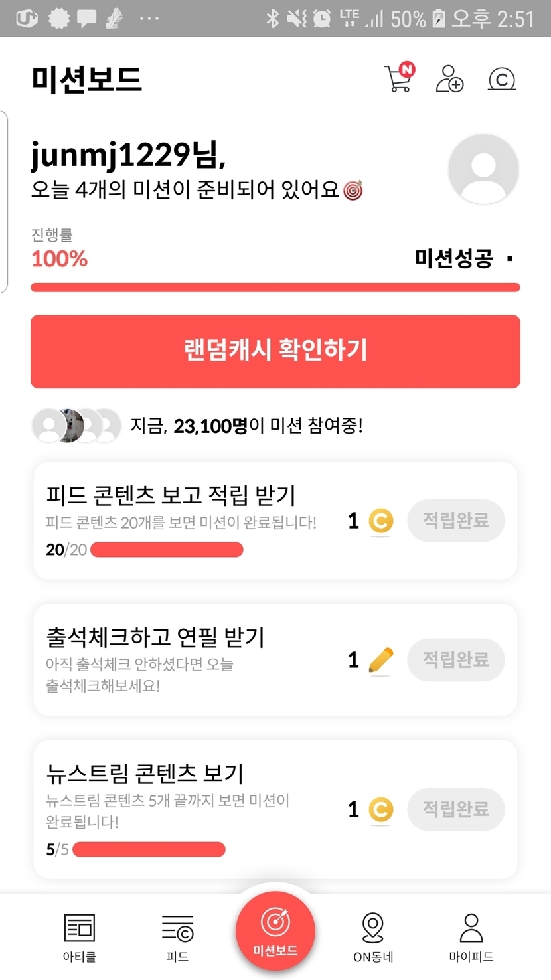Open the shopping cart icon

pos(398,78)
